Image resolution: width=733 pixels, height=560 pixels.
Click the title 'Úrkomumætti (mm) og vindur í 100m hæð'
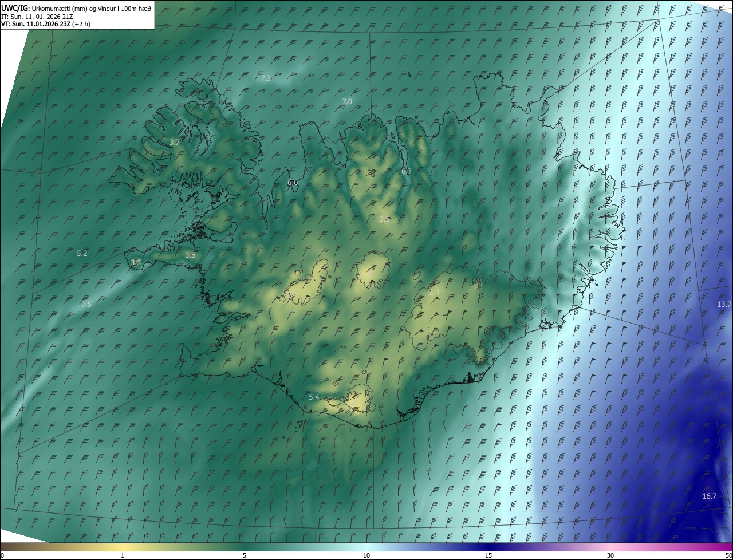pos(92,8)
